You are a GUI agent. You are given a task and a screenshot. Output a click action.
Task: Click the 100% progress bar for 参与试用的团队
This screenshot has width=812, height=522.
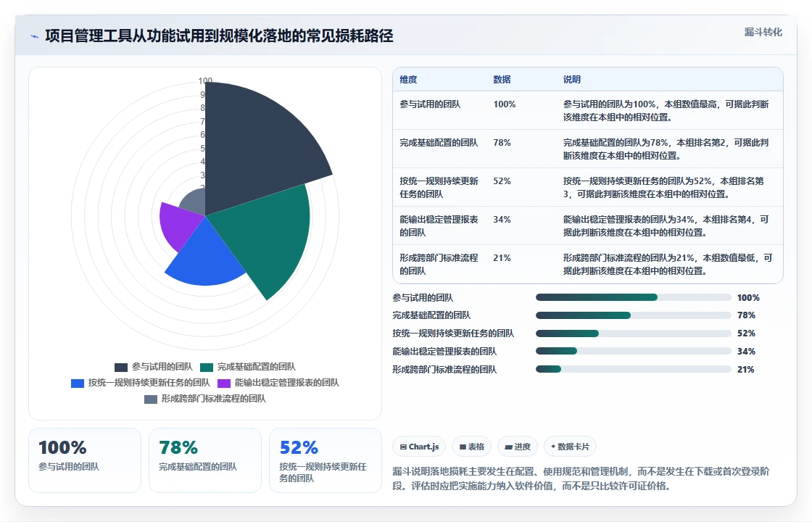pos(634,297)
